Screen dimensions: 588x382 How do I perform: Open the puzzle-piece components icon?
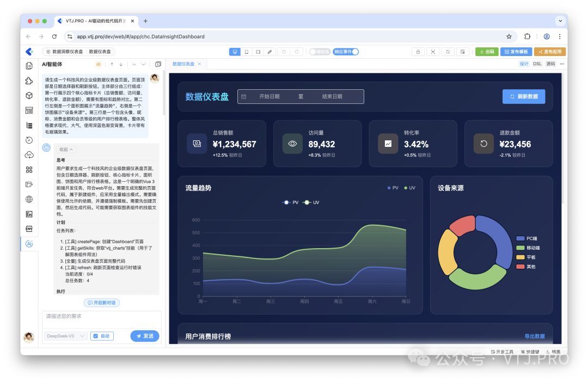tap(29, 81)
